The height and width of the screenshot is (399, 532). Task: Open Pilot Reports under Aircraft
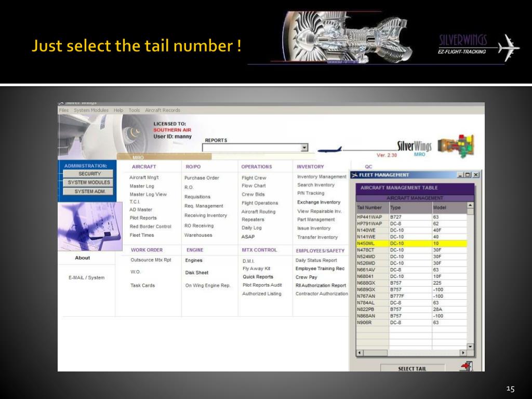pyautogui.click(x=143, y=218)
